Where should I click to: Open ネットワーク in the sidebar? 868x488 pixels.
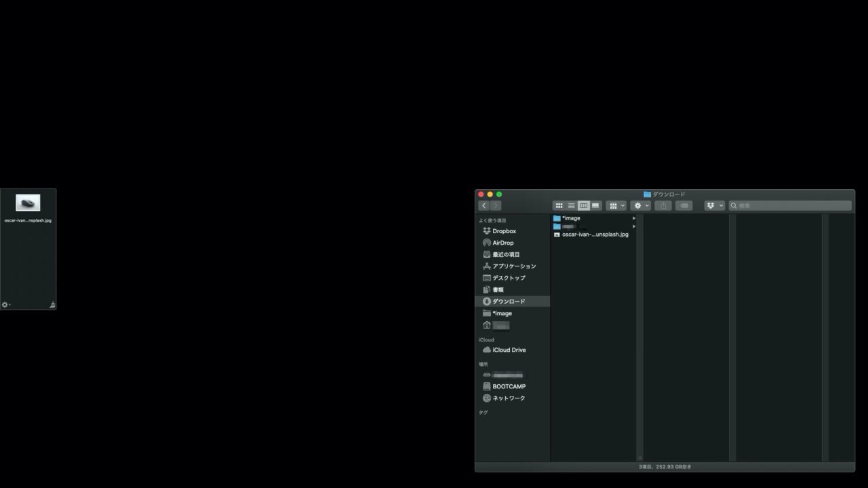click(512, 399)
